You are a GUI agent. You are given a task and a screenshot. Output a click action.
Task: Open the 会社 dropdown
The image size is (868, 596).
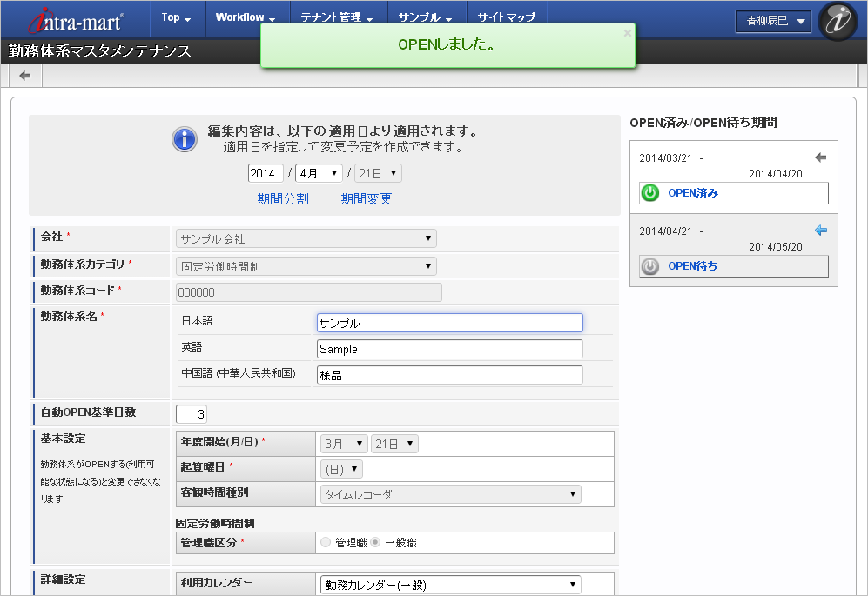[x=306, y=238]
